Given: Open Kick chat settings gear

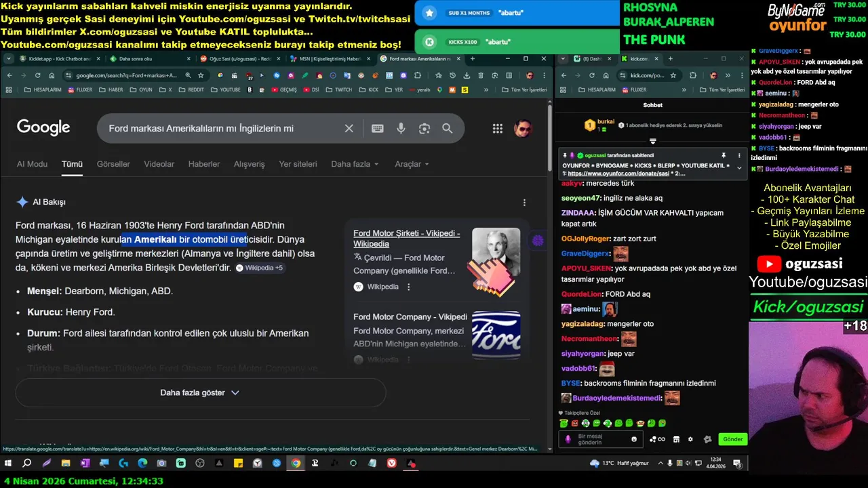Looking at the screenshot, I should point(690,439).
